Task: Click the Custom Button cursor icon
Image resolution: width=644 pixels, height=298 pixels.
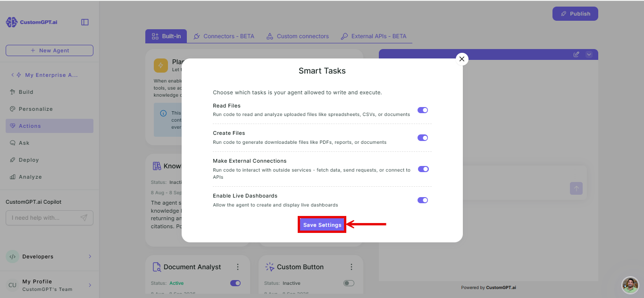Action: click(270, 267)
